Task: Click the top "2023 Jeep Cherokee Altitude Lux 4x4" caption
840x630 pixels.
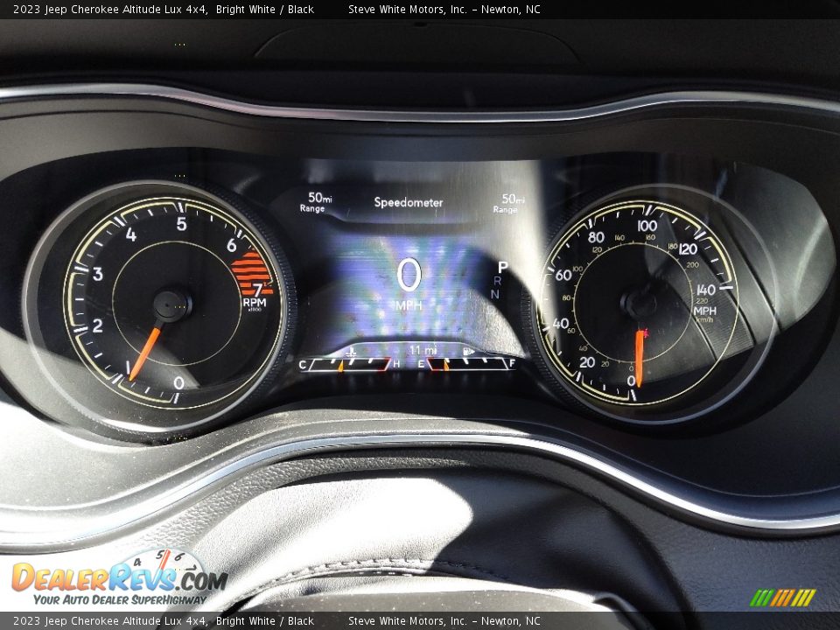Action: click(110, 9)
